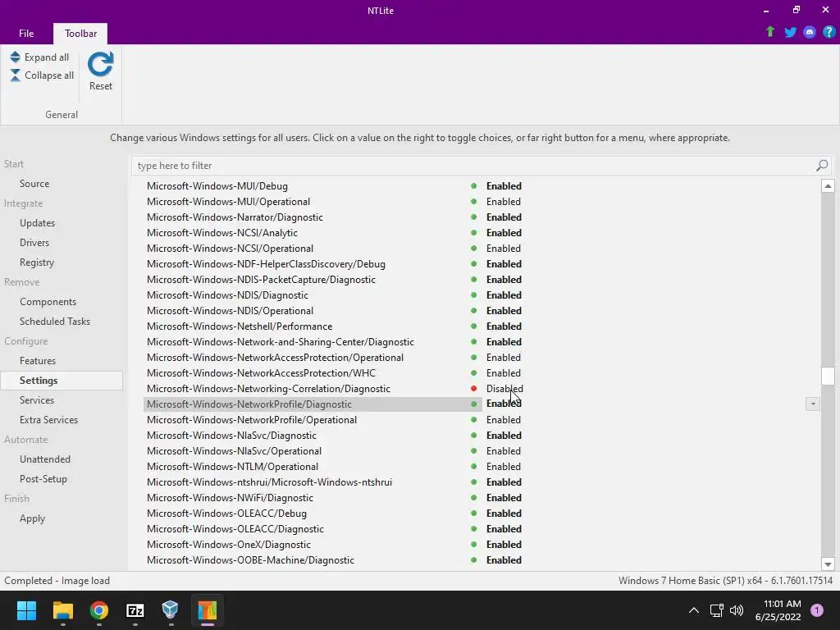This screenshot has height=630, width=840.
Task: Select Settings page in sidebar
Action: 62,381
